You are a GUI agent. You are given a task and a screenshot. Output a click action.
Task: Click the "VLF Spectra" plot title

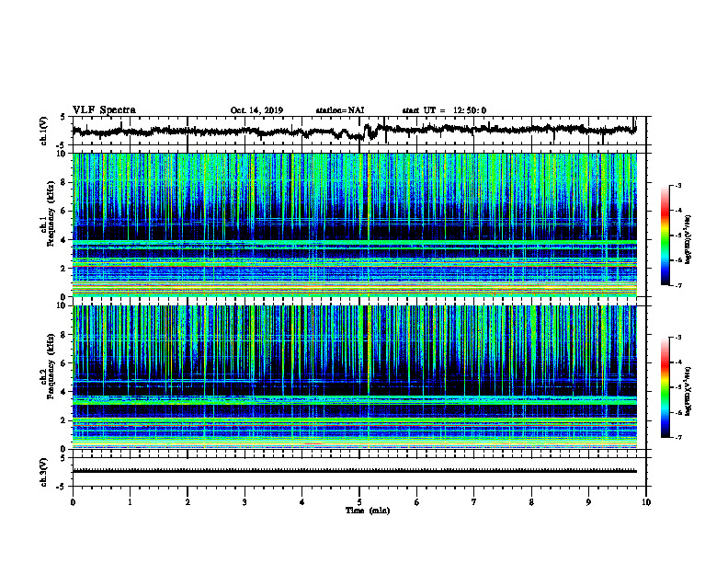104,110
